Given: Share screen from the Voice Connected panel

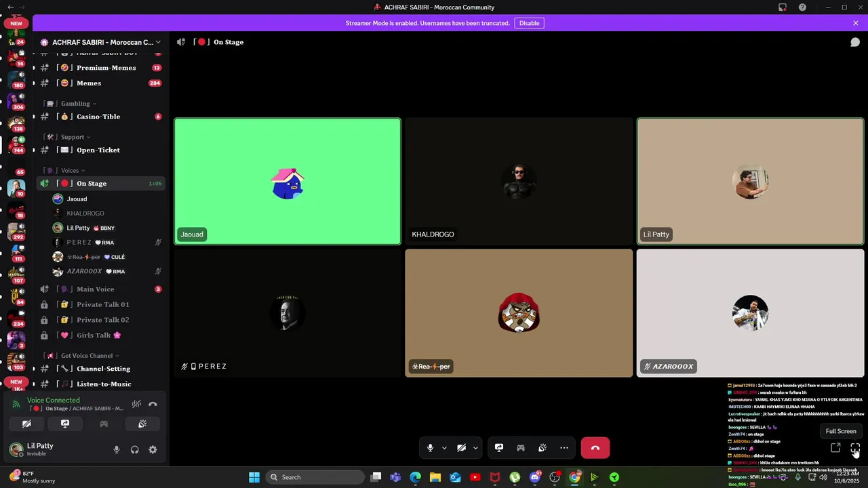Looking at the screenshot, I should pyautogui.click(x=65, y=424).
